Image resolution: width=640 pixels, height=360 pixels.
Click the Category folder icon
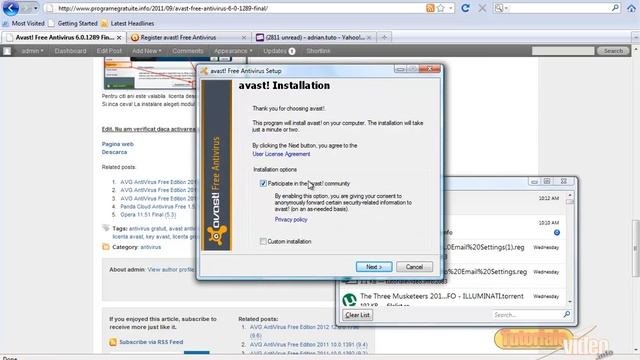(x=106, y=247)
